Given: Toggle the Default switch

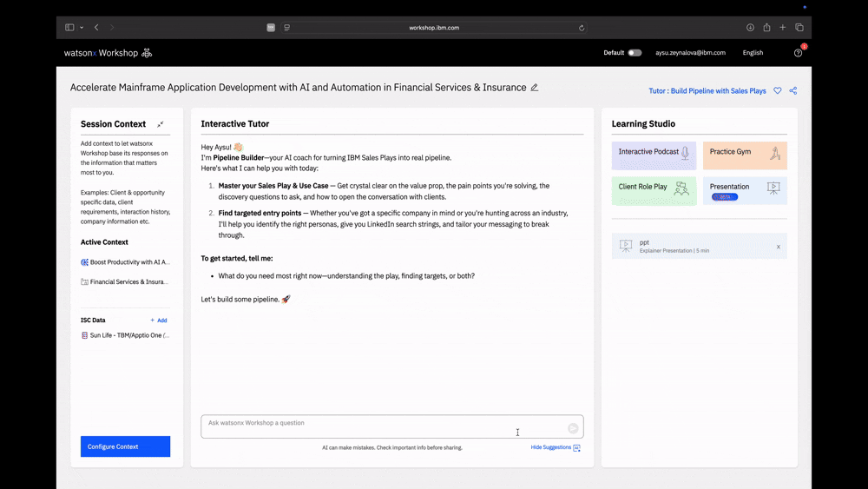Looking at the screenshot, I should point(635,53).
